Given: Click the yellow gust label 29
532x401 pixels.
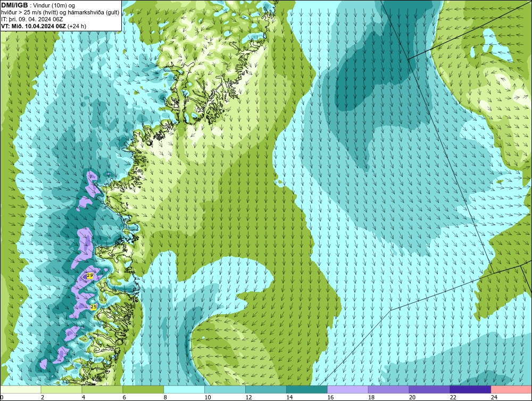Looking at the screenshot, I should (x=90, y=276).
